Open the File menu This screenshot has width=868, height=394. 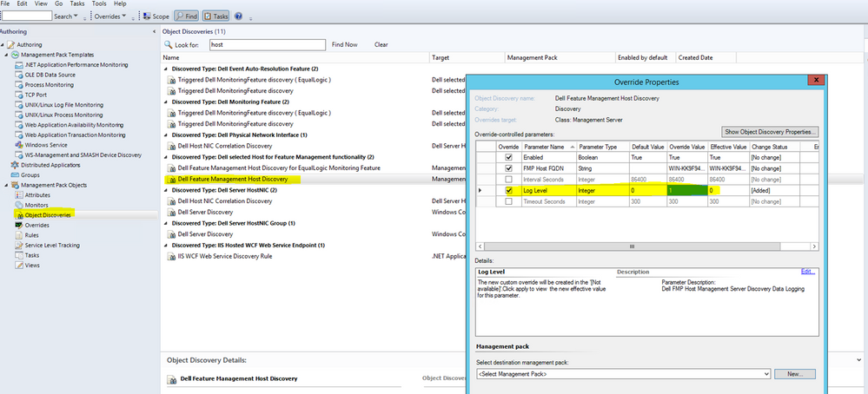pos(5,3)
